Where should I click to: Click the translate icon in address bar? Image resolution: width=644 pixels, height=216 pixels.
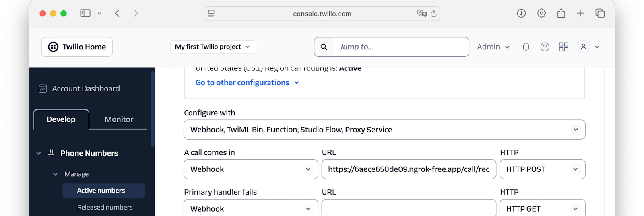click(422, 14)
